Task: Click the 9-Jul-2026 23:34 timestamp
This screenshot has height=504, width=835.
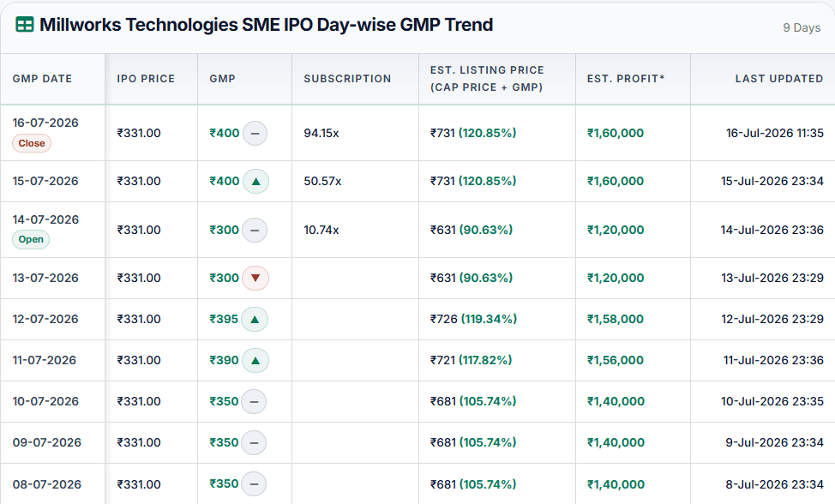Action: pos(774,443)
